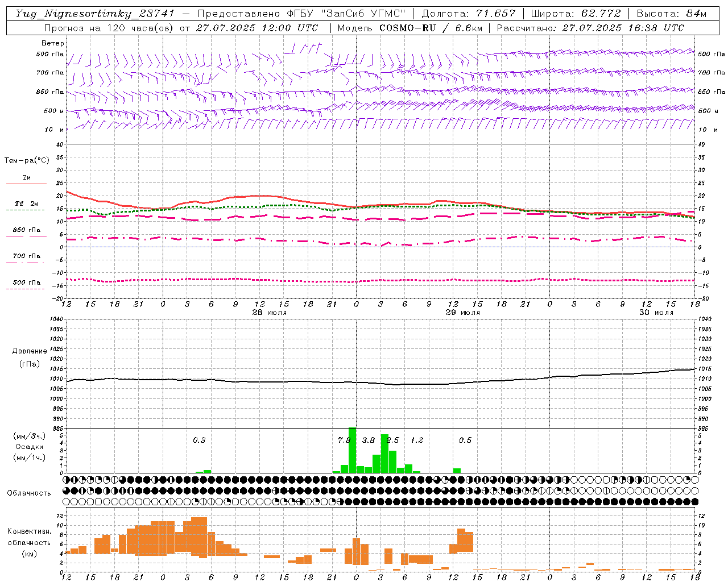Select the 'Предоставлено ФГБУ "ЗапСиб УГМС"' header text
728x582 pixels.
pyautogui.click(x=301, y=14)
